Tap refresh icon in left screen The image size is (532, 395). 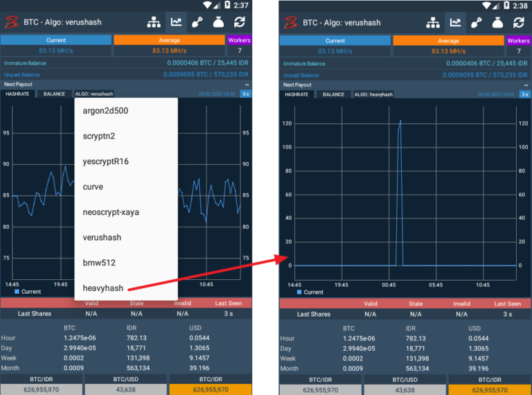point(240,22)
